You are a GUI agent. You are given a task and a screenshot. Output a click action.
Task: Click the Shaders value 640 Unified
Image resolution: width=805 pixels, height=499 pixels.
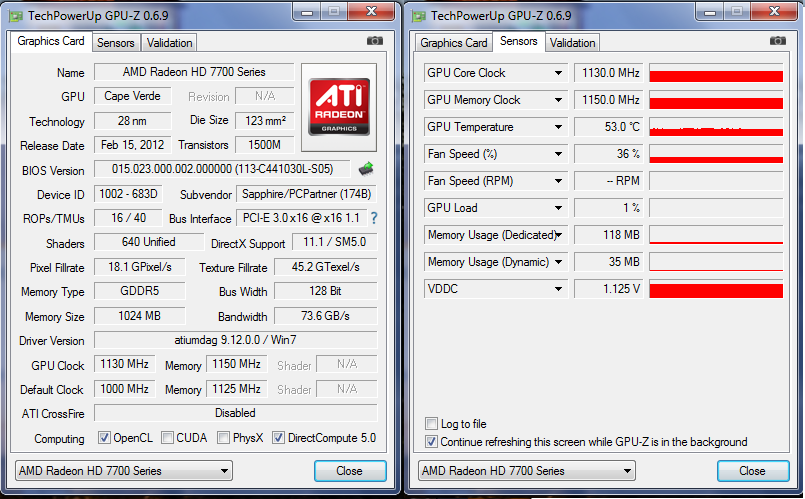click(149, 242)
